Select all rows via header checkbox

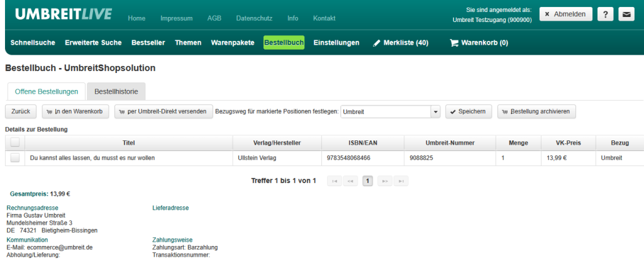point(15,143)
